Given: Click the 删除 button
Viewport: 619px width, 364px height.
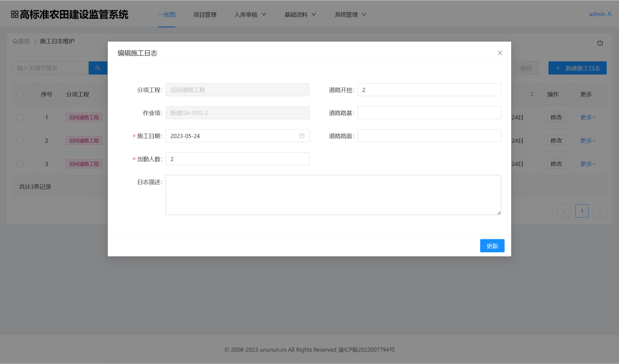Looking at the screenshot, I should coord(526,68).
